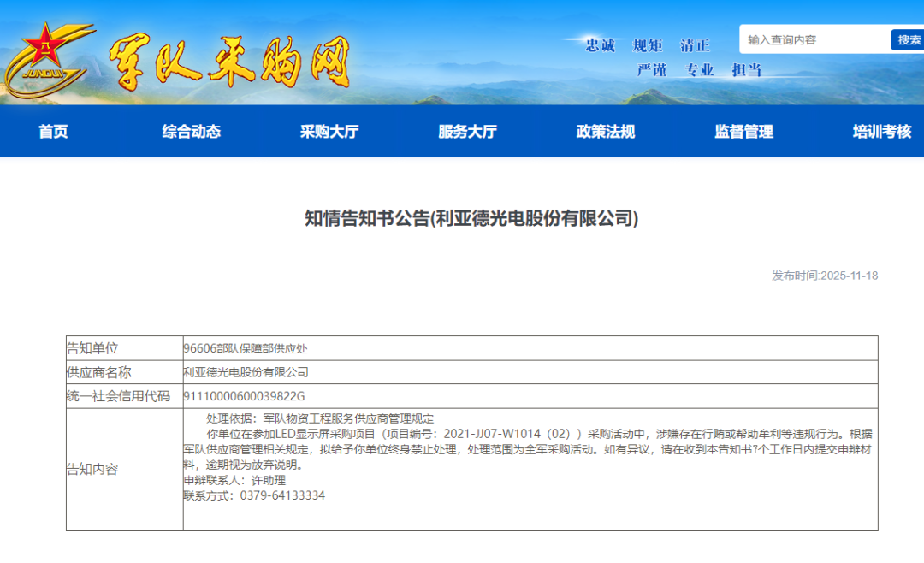
Task: Click the 军队采购网 star emblem logo
Action: [x=44, y=50]
